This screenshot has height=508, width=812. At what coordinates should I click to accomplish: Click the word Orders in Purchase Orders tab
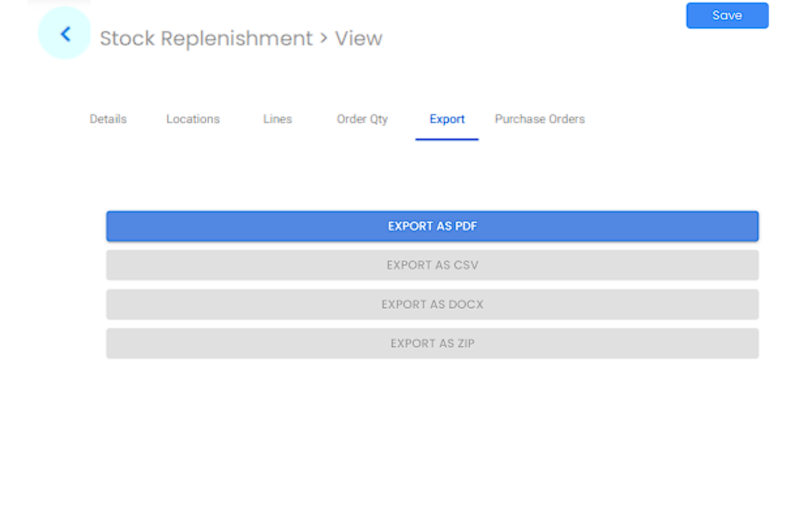coord(566,119)
